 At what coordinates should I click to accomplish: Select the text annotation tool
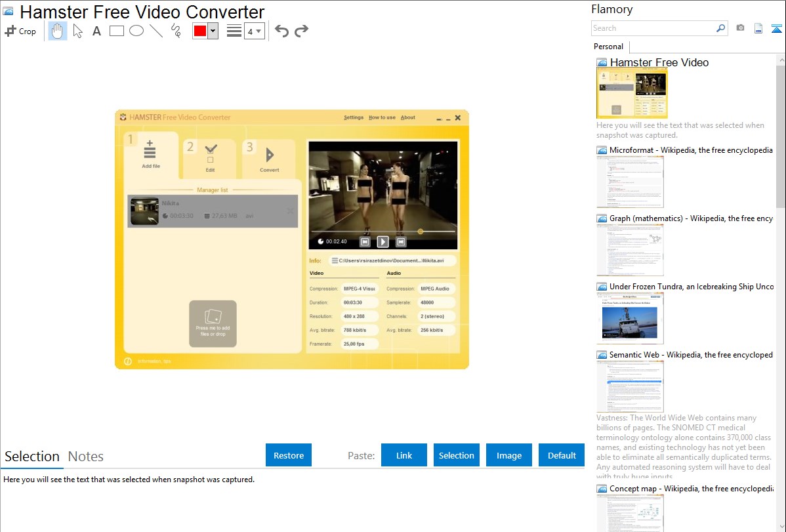(x=96, y=31)
